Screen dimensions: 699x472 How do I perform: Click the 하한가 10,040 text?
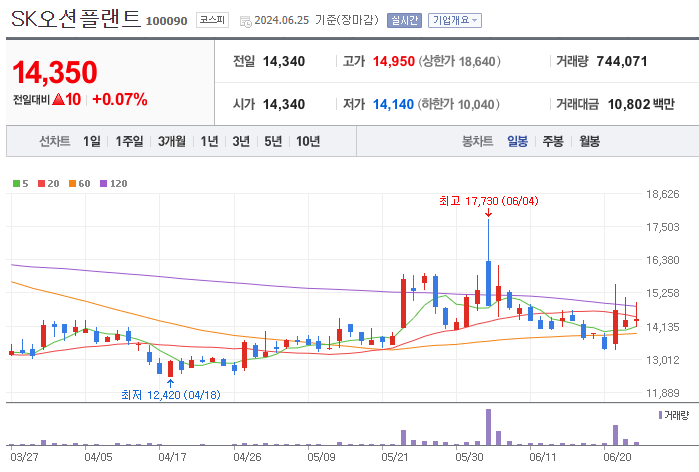[x=459, y=104]
